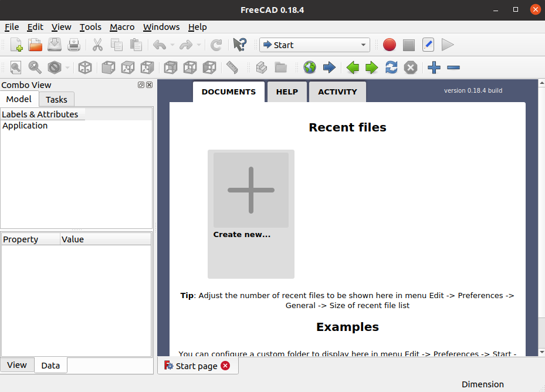The height and width of the screenshot is (392, 545).
Task: Switch to the ACTIVITY tab
Action: (337, 92)
